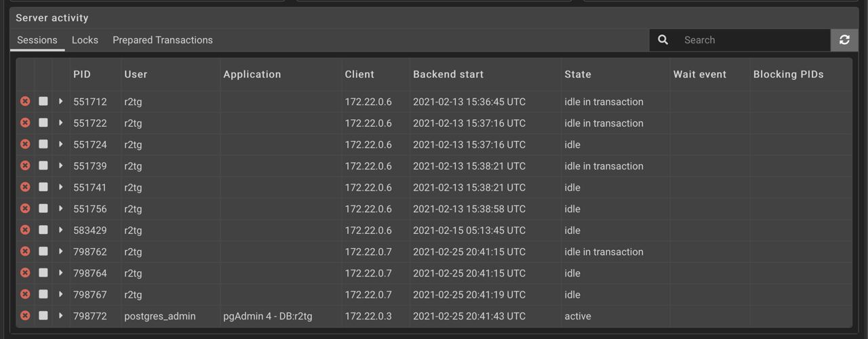Cancel query square for PID 798767
This screenshot has width=868, height=339.
(x=43, y=294)
